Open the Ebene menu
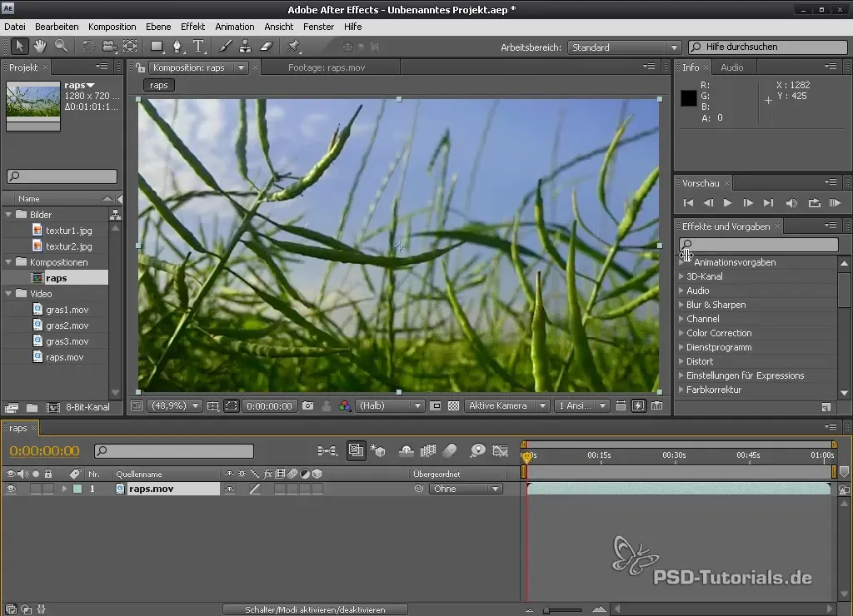Image resolution: width=853 pixels, height=616 pixels. [x=158, y=27]
